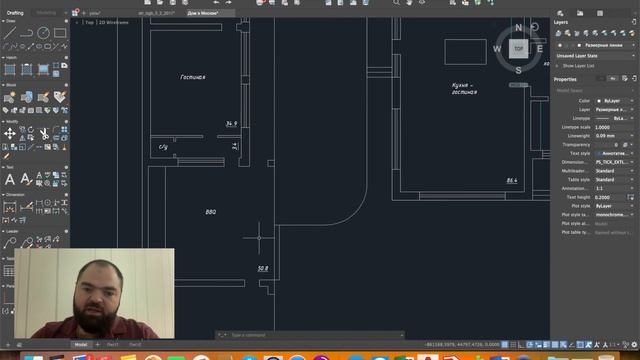This screenshot has height=360, width=640.
Task: Pick the Move tool in Modify
Action: (x=10, y=133)
